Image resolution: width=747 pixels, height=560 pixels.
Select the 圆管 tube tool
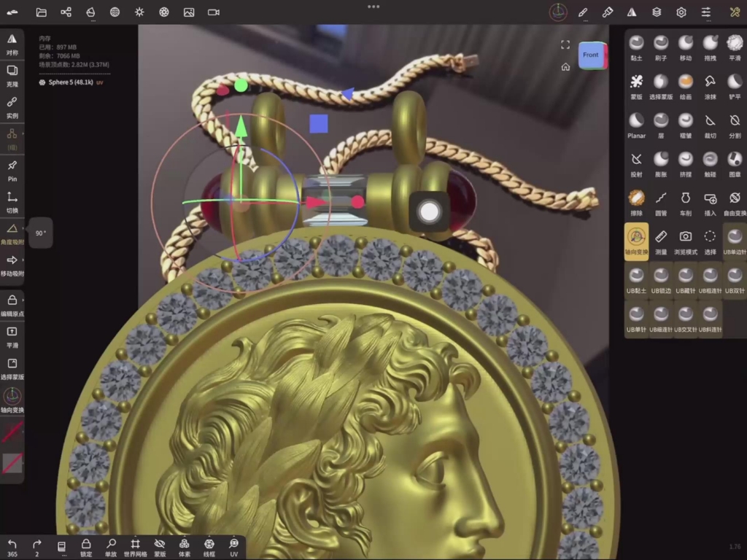tap(661, 203)
